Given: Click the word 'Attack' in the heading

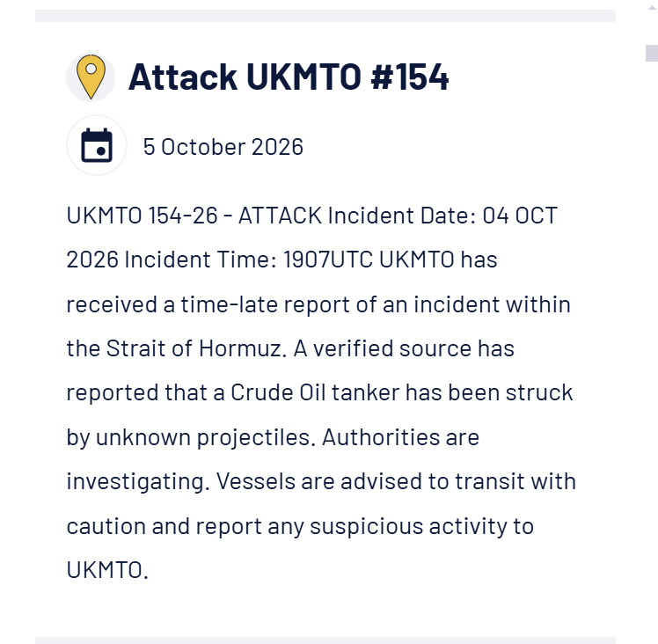Looking at the screenshot, I should [183, 77].
